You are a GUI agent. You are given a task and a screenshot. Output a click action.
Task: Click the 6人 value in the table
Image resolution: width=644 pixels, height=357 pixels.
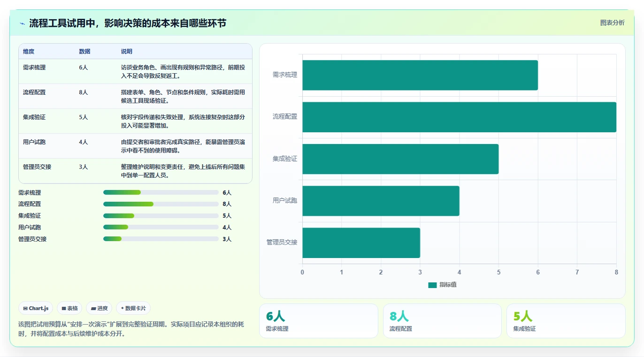click(x=84, y=68)
